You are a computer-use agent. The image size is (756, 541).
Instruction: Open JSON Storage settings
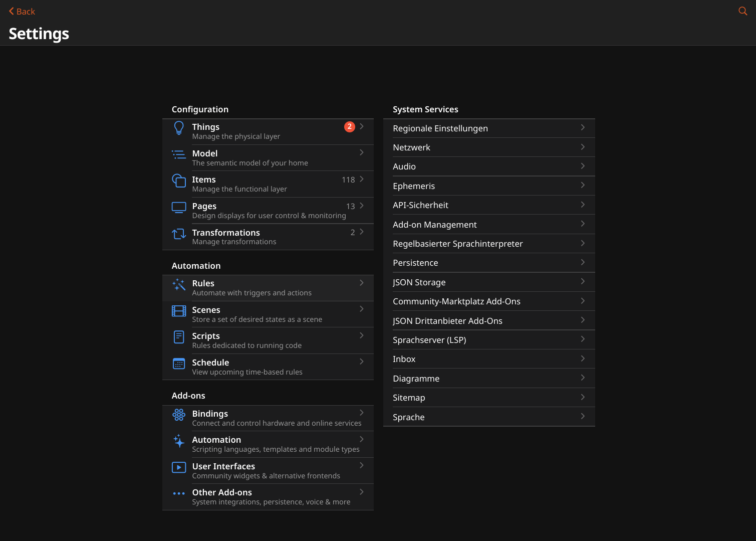coord(419,282)
